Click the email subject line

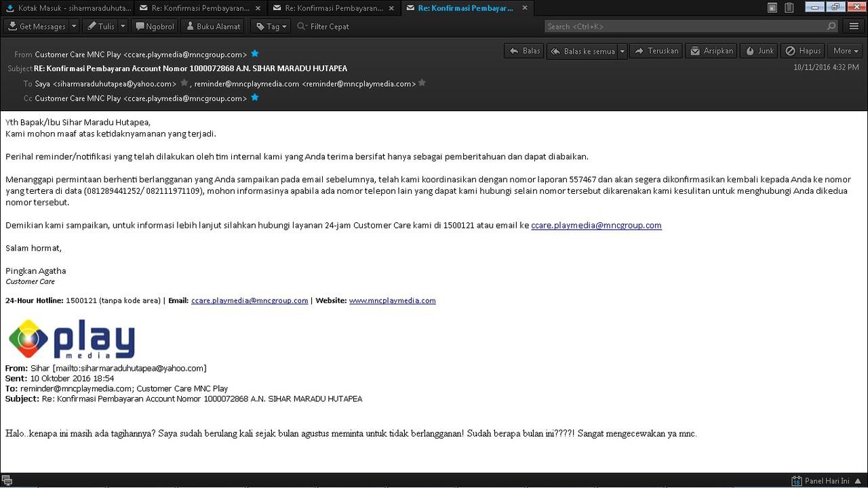pyautogui.click(x=191, y=68)
